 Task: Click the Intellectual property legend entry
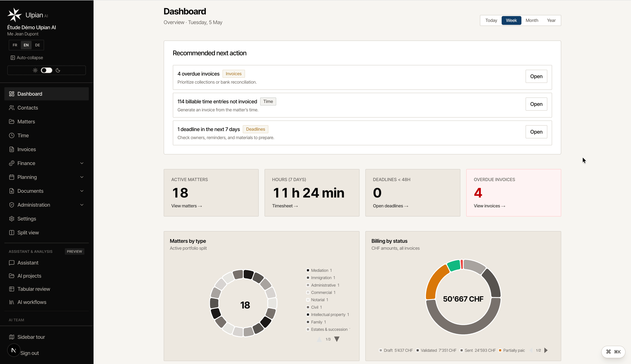click(328, 315)
